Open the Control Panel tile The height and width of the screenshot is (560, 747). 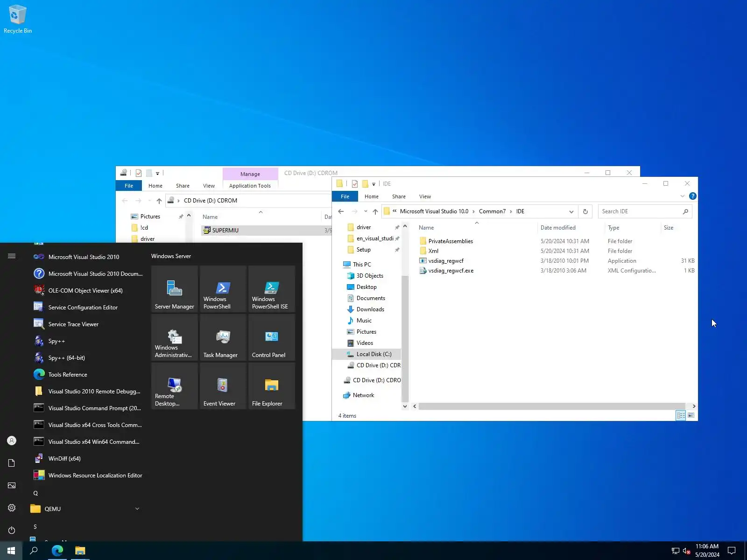272,337
